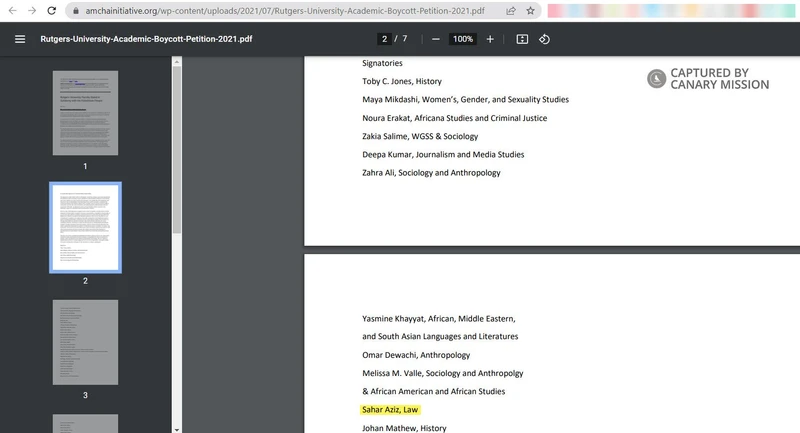Click 'Melissa M. Valle' signatory line
800x433 pixels.
click(x=443, y=373)
